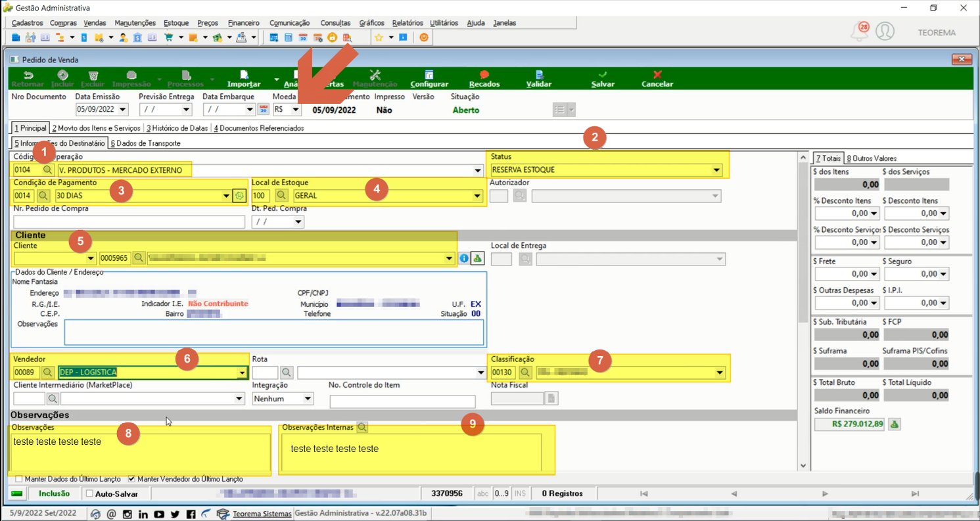Toggle Manter Dados do Último Lançto
The width and height of the screenshot is (980, 521).
pyautogui.click(x=19, y=480)
